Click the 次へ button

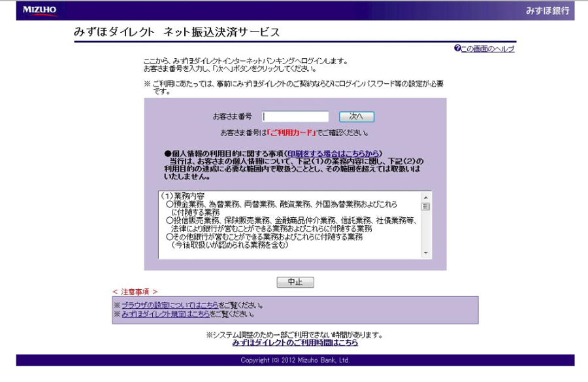click(x=356, y=116)
